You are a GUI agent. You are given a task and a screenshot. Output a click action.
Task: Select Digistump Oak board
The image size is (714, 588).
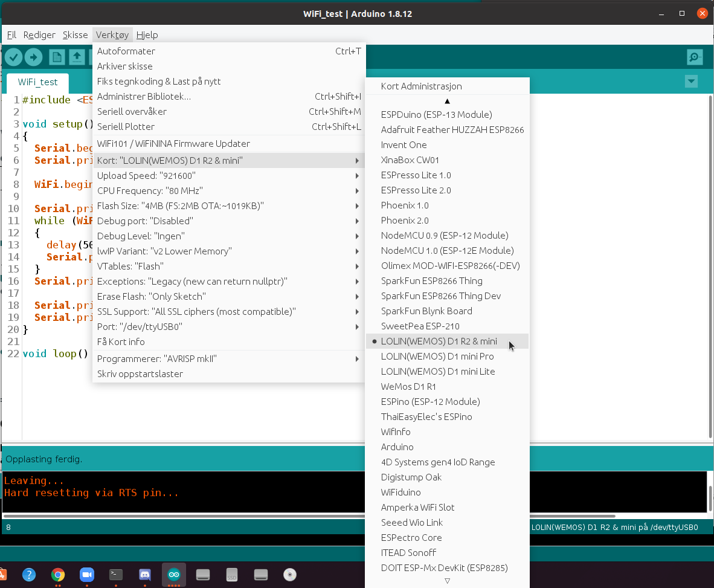(x=447, y=477)
